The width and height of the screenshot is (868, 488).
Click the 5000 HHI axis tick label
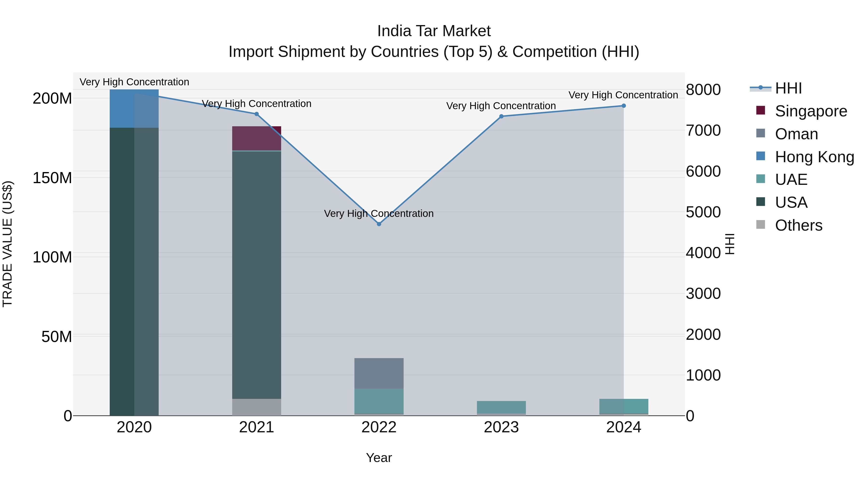(703, 212)
